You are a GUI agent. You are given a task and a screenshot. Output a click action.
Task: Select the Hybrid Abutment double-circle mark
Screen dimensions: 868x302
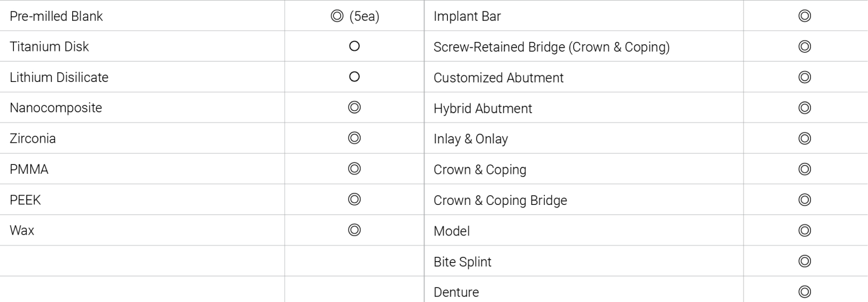pos(805,108)
